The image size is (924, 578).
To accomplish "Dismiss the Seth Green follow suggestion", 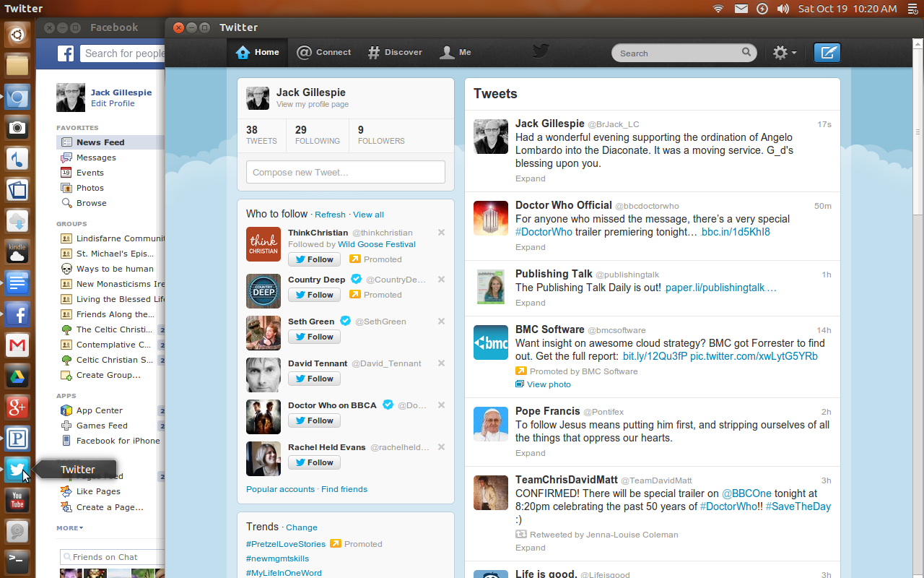I will tap(441, 322).
